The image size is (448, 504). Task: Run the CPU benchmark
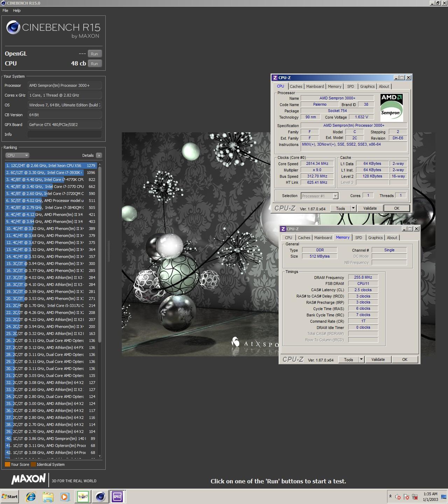[94, 63]
